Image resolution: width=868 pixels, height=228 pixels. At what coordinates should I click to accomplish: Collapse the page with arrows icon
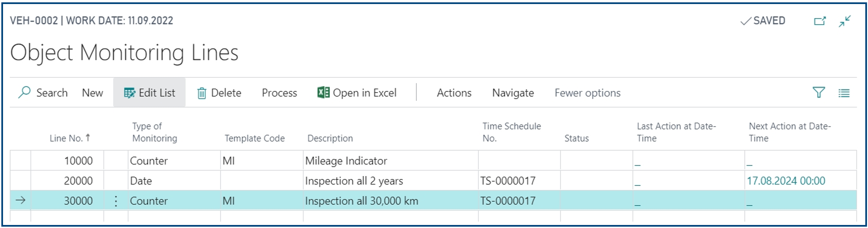pyautogui.click(x=845, y=21)
